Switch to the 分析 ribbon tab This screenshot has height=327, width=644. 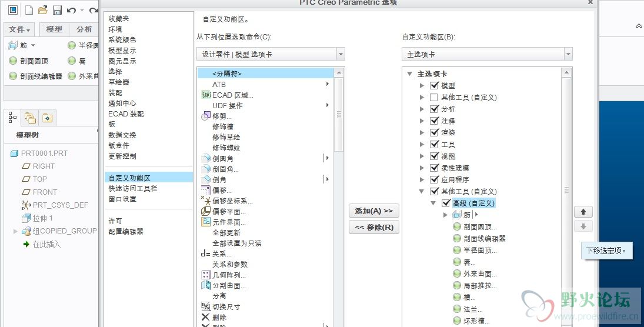(x=84, y=29)
